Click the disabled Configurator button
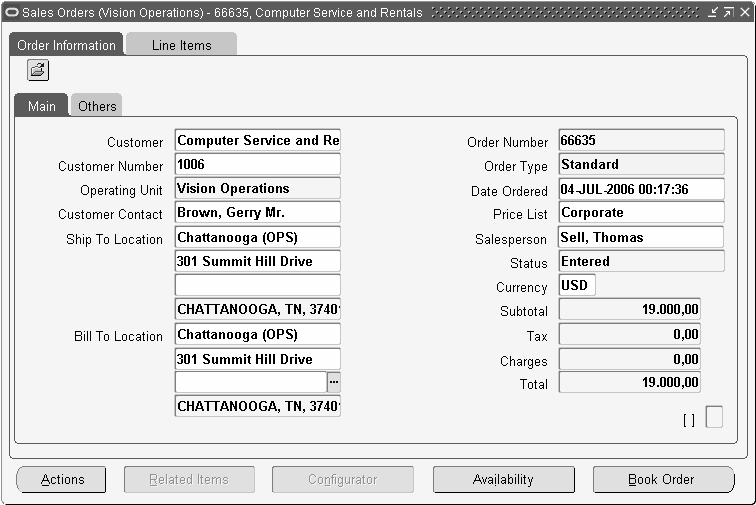The width and height of the screenshot is (756, 505). pyautogui.click(x=343, y=479)
